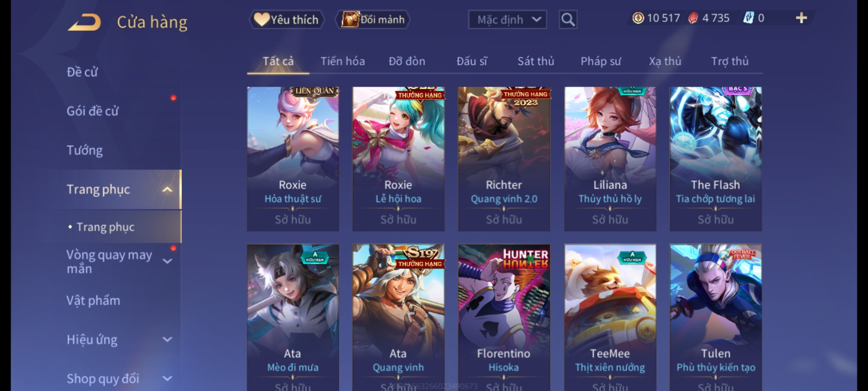Open Đổi mảnh fragment exchange
868x391 pixels.
tap(373, 20)
